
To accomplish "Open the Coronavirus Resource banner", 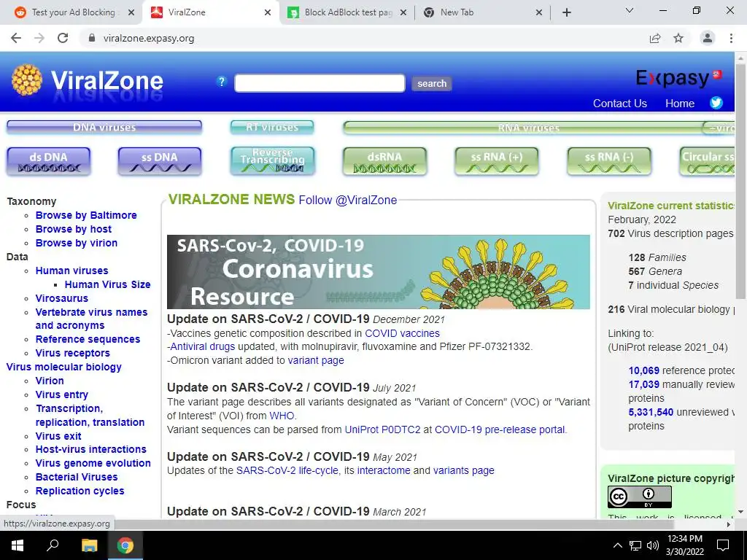I will point(379,272).
